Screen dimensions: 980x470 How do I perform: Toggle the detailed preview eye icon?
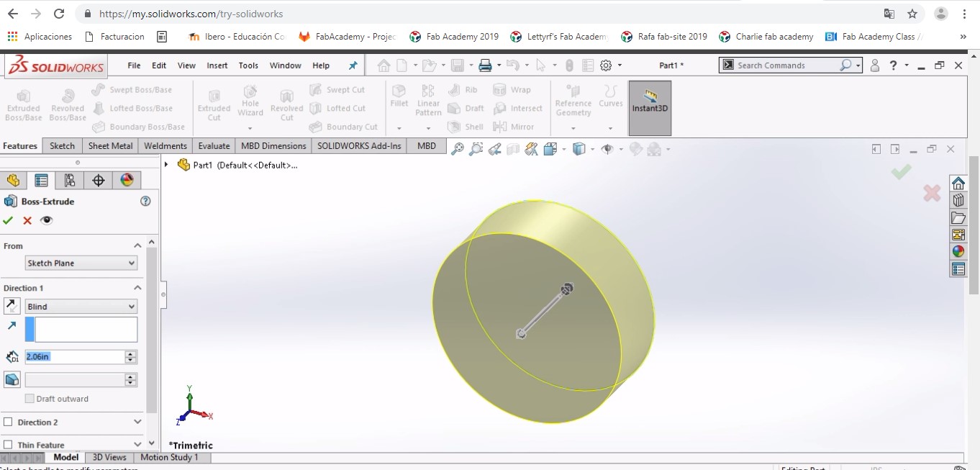click(x=47, y=220)
